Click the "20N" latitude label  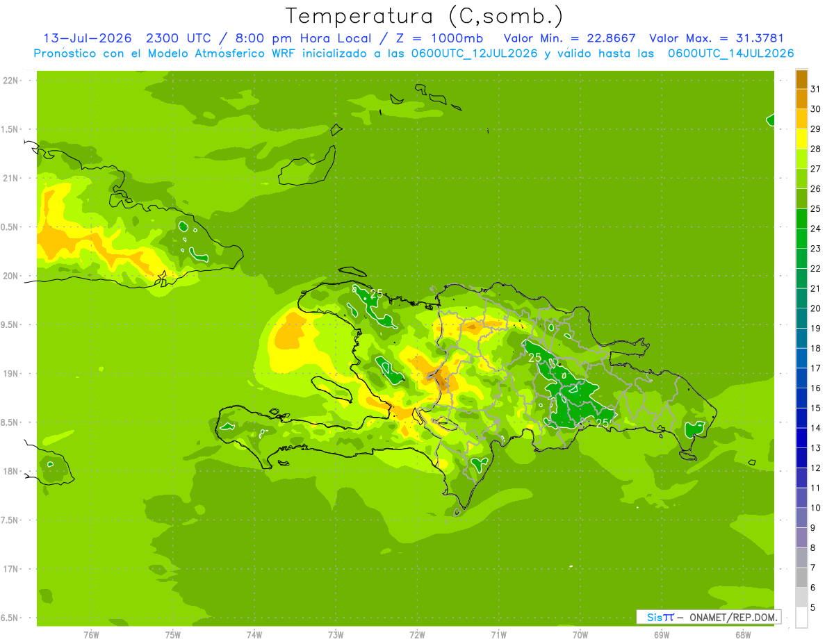12,276
